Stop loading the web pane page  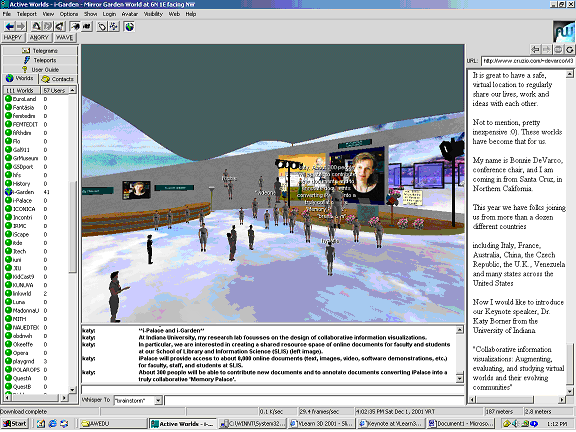click(558, 50)
